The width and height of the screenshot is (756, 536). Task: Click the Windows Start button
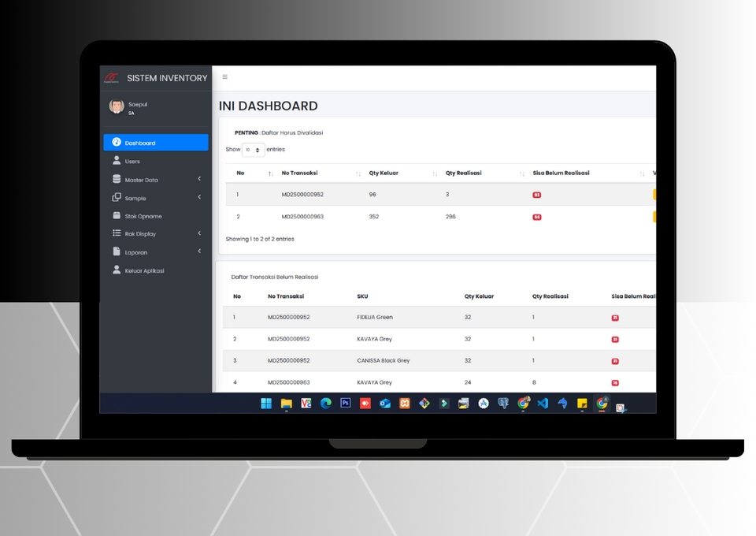coord(266,403)
